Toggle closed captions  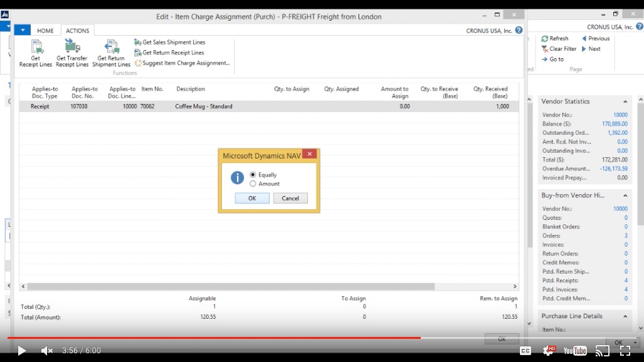(x=525, y=351)
